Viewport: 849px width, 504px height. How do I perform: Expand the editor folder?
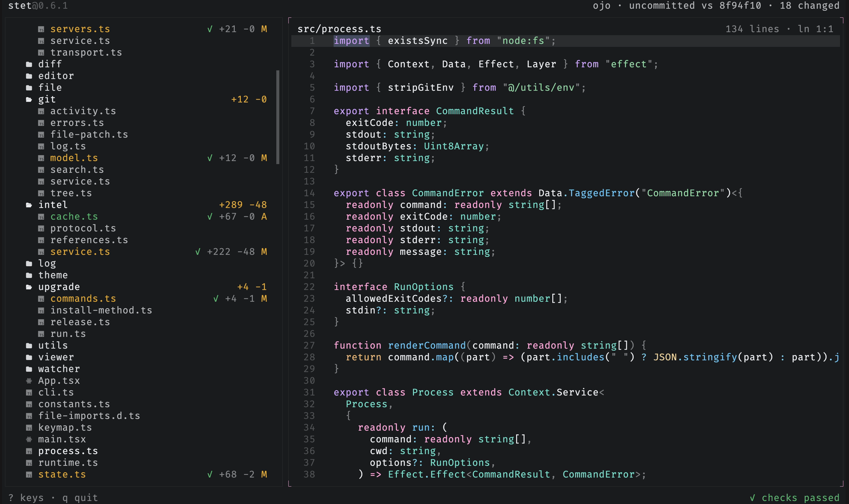click(x=29, y=76)
